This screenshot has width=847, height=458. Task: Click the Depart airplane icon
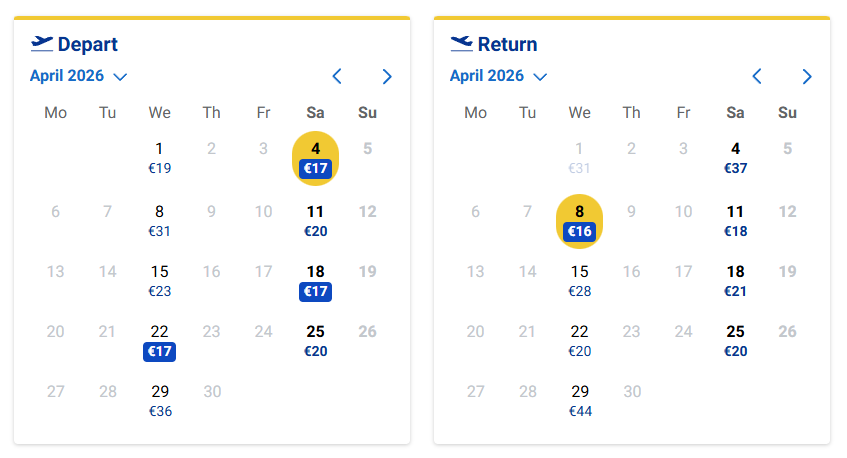point(41,43)
